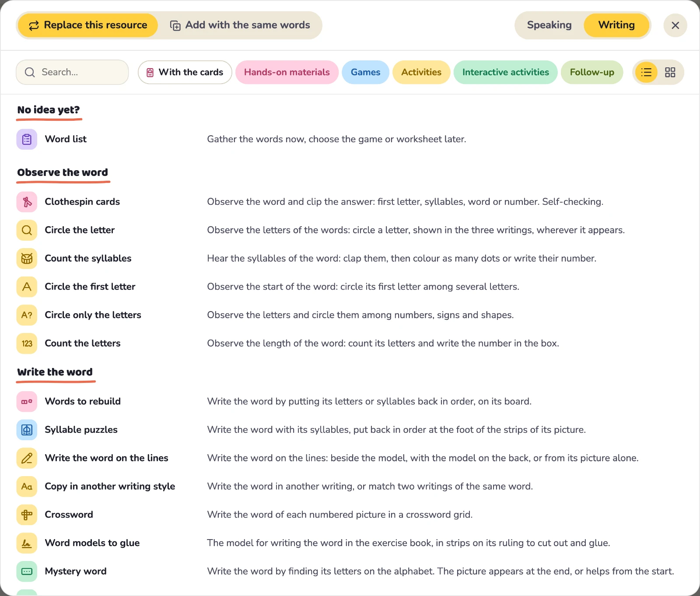Select Add with the same words option

(x=240, y=25)
